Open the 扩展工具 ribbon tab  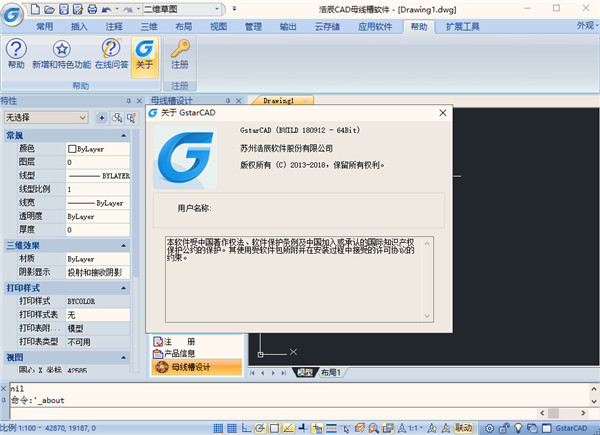point(463,26)
